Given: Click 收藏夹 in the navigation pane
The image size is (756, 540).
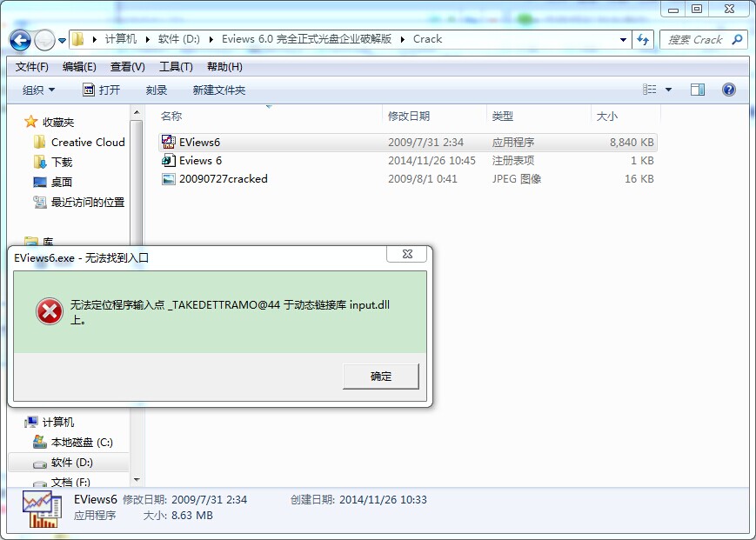Looking at the screenshot, I should click(58, 122).
